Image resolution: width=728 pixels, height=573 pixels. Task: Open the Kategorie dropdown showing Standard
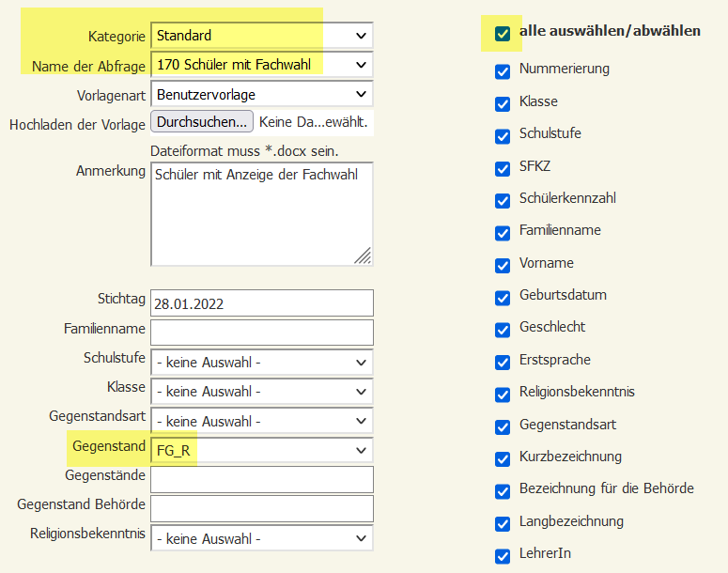(x=262, y=36)
